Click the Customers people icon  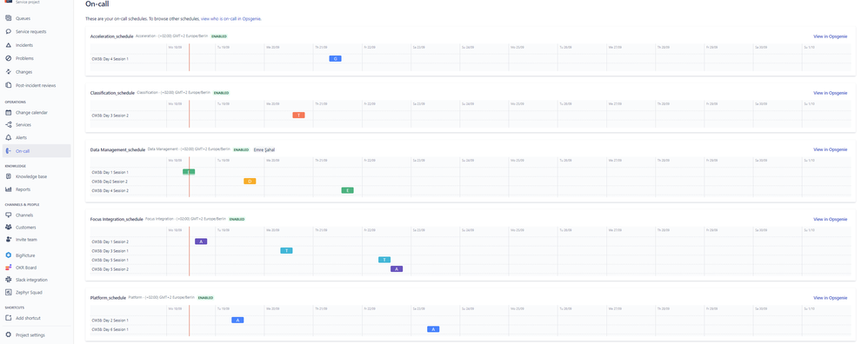[9, 228]
